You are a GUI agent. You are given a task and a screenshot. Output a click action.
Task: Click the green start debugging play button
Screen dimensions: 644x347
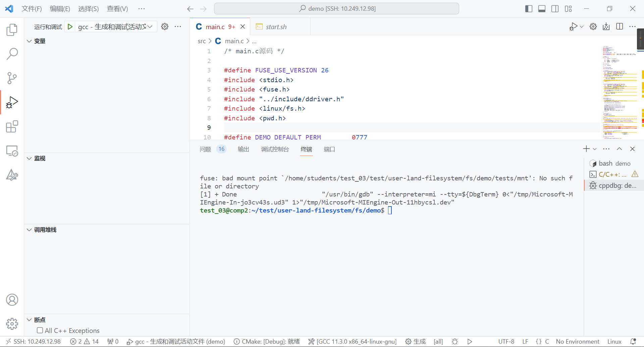click(70, 27)
